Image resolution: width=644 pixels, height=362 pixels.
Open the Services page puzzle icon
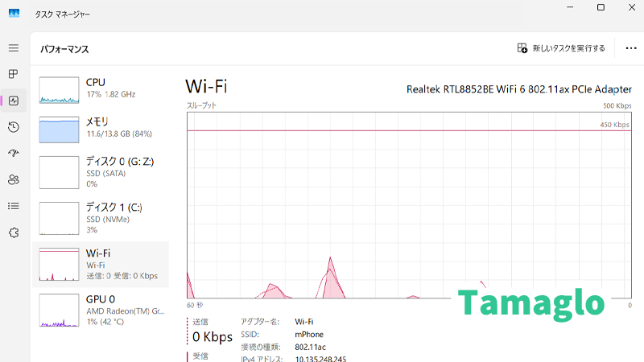[14, 232]
